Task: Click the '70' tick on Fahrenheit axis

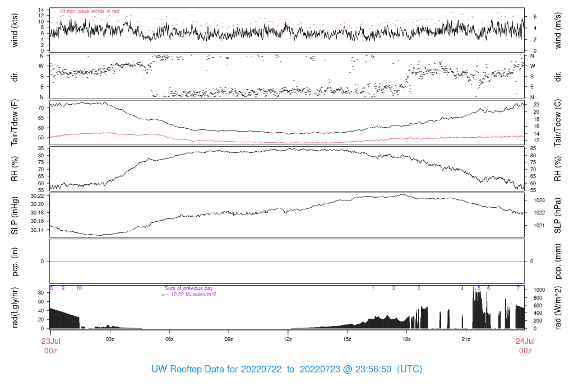Action: 40,108
